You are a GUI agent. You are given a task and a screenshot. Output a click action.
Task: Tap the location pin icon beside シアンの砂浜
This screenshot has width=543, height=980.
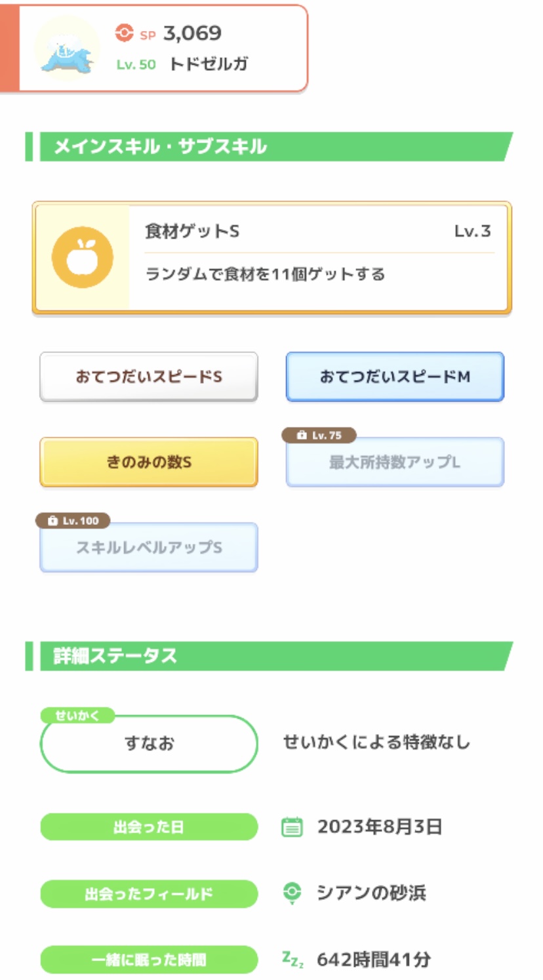(x=292, y=893)
